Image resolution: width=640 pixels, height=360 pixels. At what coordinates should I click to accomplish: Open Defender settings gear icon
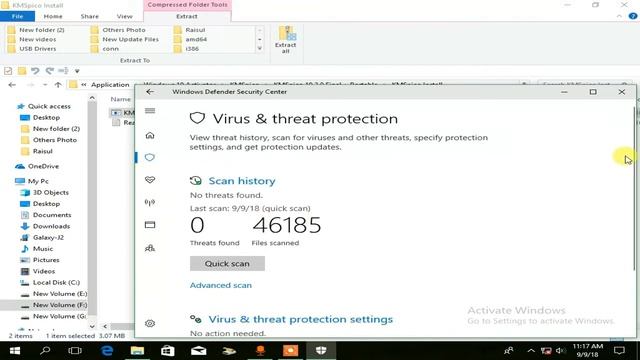(x=150, y=323)
